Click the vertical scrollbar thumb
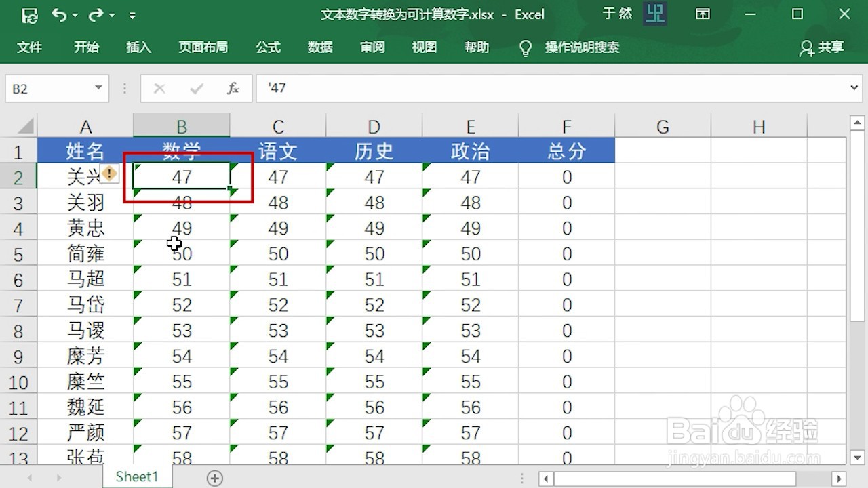The height and width of the screenshot is (488, 868). pyautogui.click(x=856, y=226)
